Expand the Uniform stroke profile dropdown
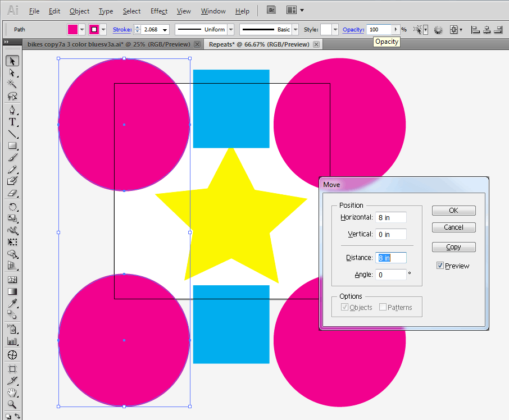509x420 pixels. coord(230,30)
